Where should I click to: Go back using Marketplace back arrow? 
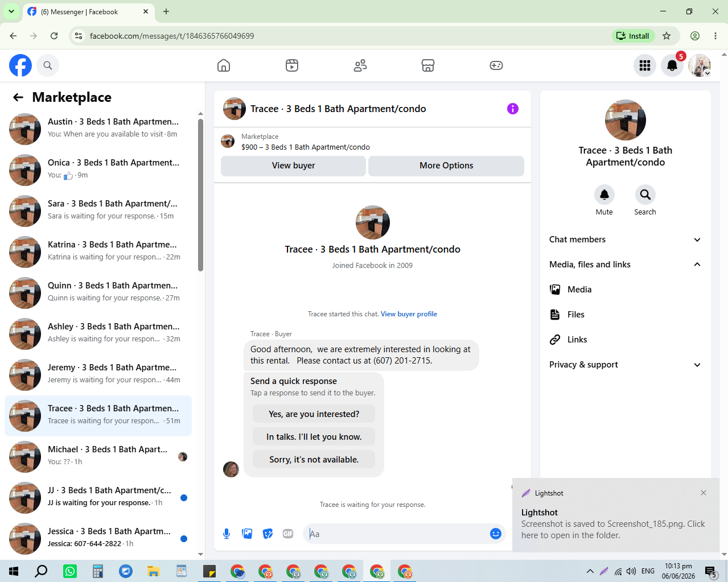coord(18,97)
